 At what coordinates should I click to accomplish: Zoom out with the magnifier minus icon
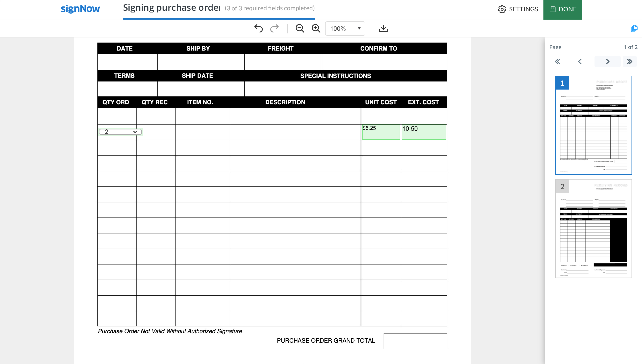pos(300,29)
